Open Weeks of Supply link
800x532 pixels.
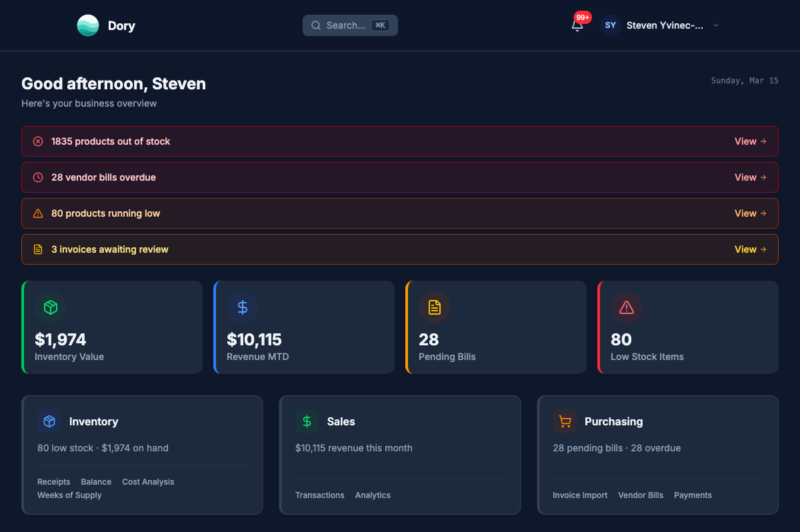[69, 495]
